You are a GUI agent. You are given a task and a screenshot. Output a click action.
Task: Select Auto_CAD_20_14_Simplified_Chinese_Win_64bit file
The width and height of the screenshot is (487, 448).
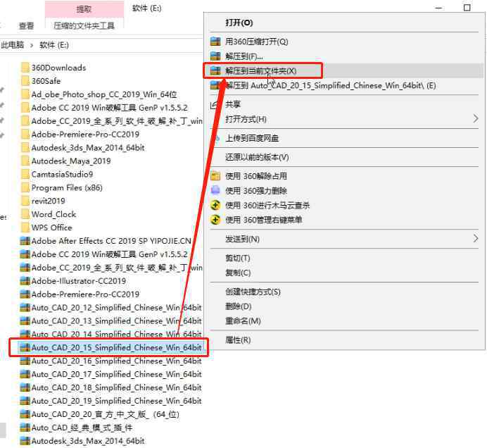pos(116,334)
